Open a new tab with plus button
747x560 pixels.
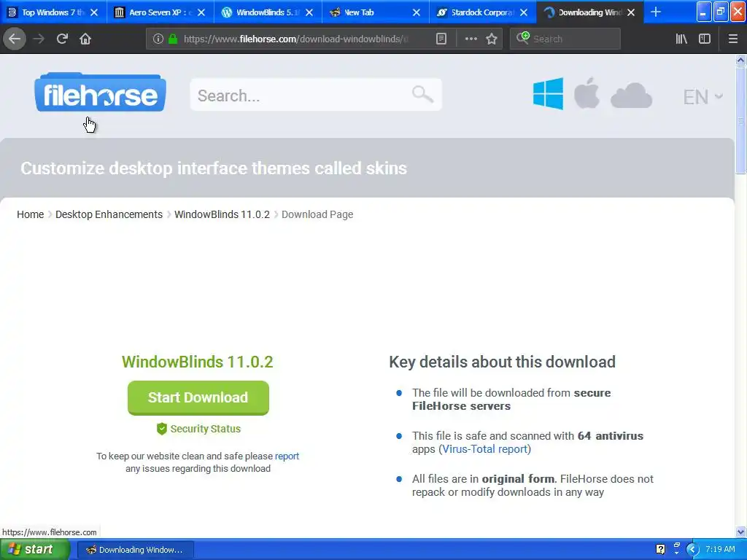pos(656,12)
